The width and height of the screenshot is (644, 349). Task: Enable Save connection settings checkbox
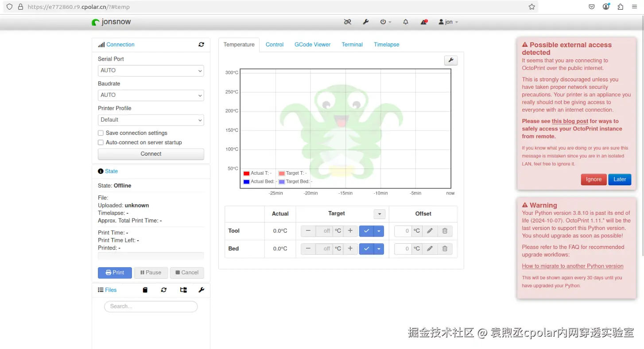tap(101, 133)
